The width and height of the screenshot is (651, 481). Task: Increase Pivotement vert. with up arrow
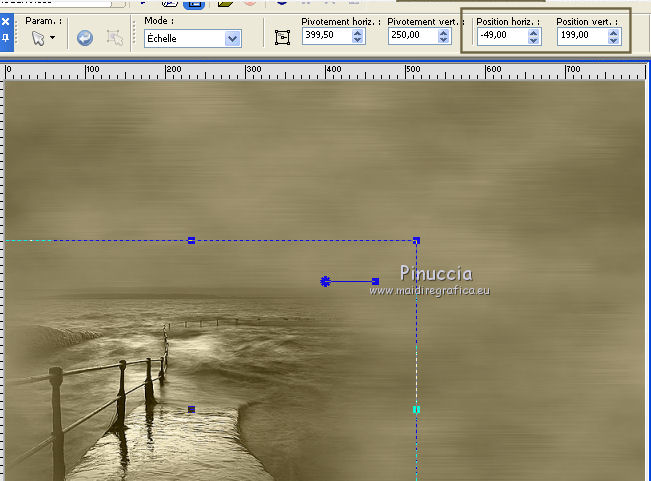[443, 32]
